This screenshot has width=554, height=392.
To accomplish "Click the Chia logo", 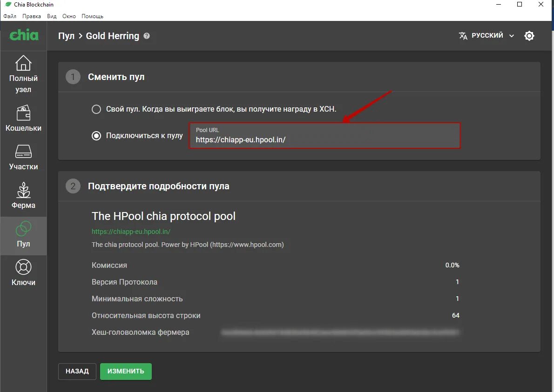I will pos(24,35).
